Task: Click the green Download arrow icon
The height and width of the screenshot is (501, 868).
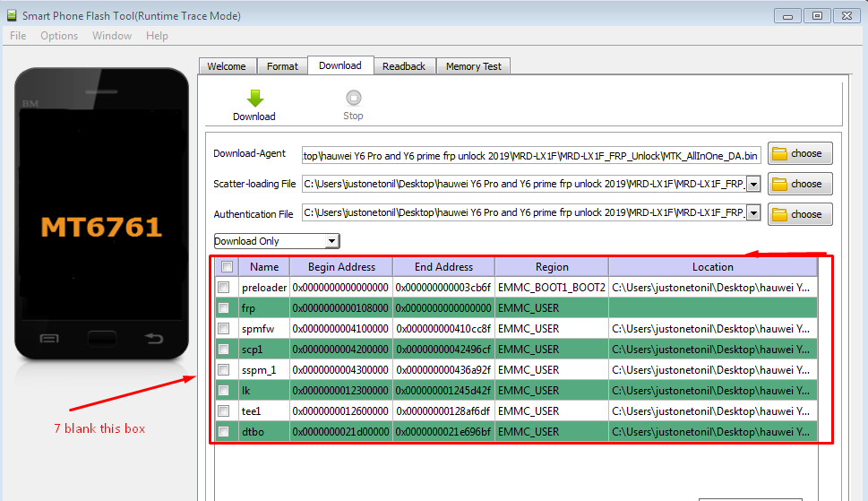Action: 254,99
